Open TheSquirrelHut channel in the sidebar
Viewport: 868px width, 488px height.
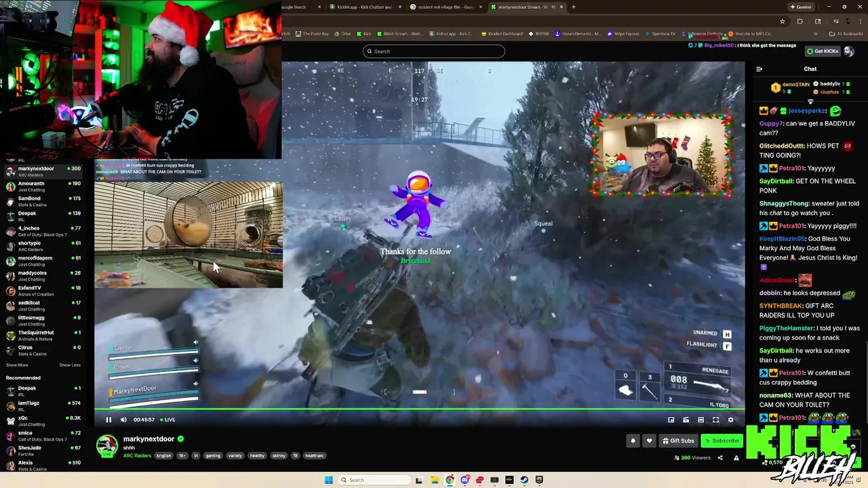coord(43,335)
